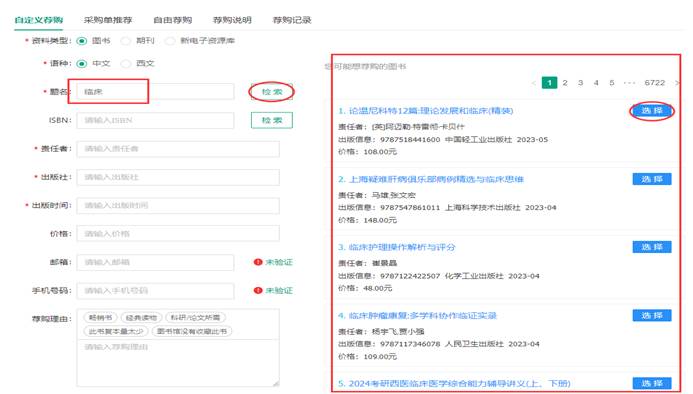Screen dimensions: 693x394
Task: Go to previous results page arrow
Action: [x=533, y=83]
